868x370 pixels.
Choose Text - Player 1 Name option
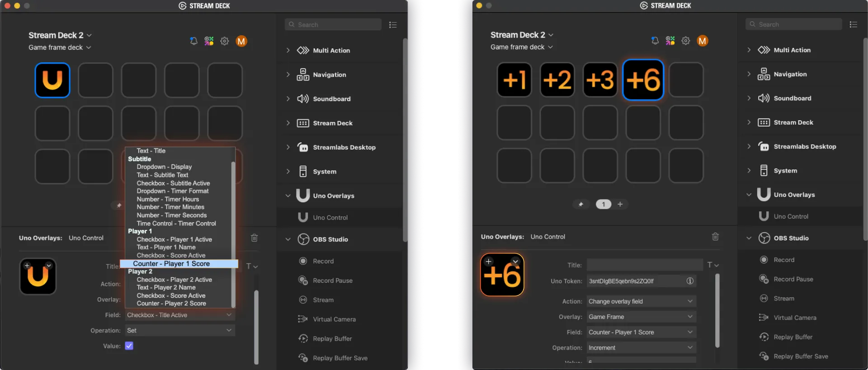click(166, 247)
